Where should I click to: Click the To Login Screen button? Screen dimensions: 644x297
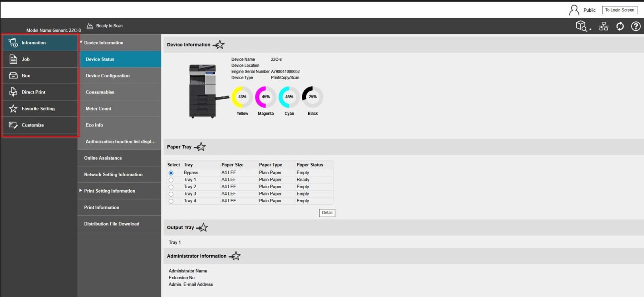tap(619, 10)
